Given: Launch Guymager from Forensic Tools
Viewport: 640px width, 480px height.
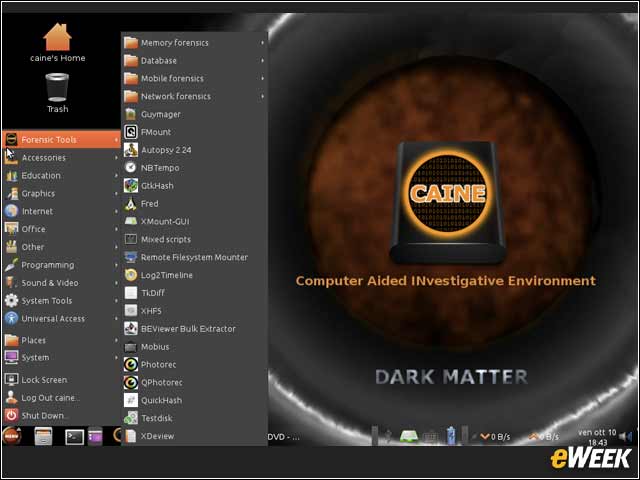Looking at the screenshot, I should [x=194, y=114].
